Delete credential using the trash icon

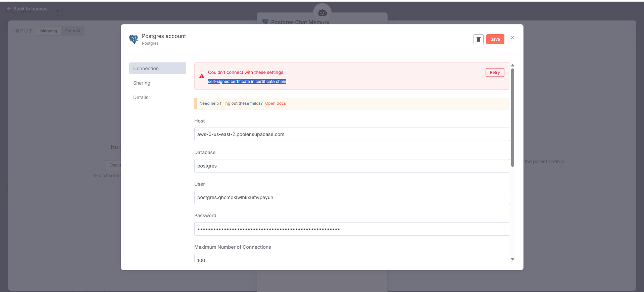[x=479, y=39]
